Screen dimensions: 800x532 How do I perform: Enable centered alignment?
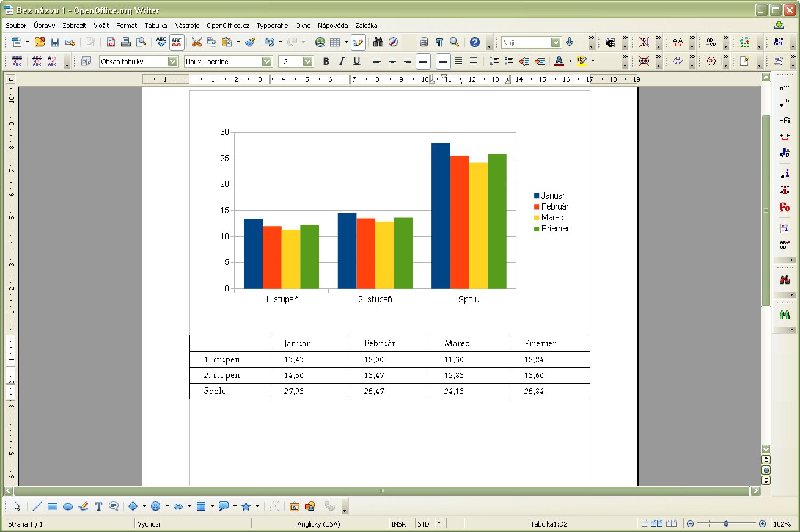point(392,61)
